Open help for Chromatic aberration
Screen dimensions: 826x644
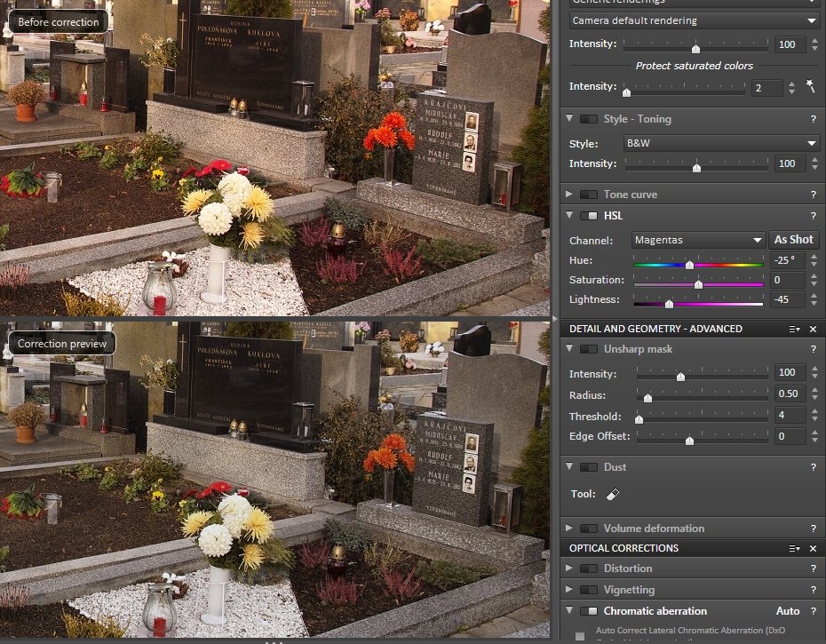[813, 611]
